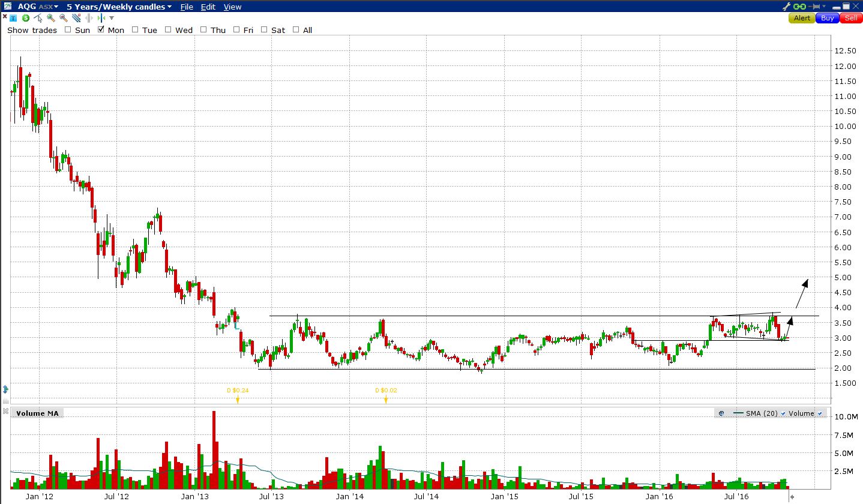Enable Fri show trades checkbox
This screenshot has height=504, width=863.
click(x=236, y=29)
